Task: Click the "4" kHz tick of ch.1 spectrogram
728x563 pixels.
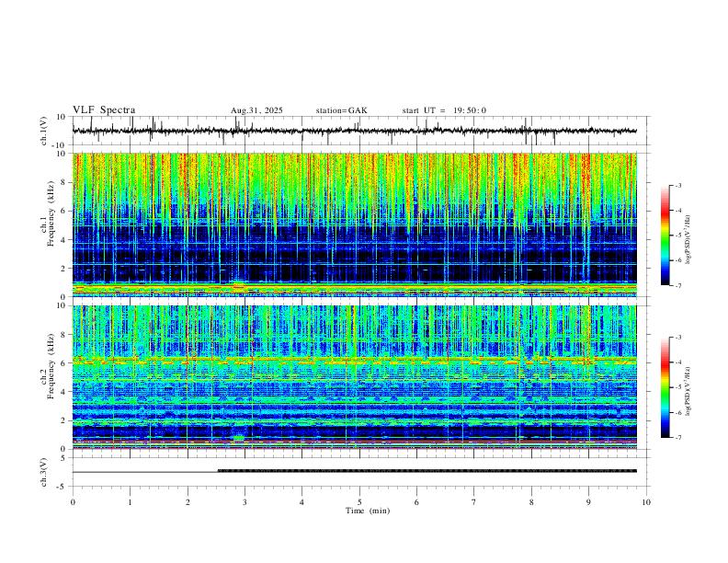Action: pos(63,239)
